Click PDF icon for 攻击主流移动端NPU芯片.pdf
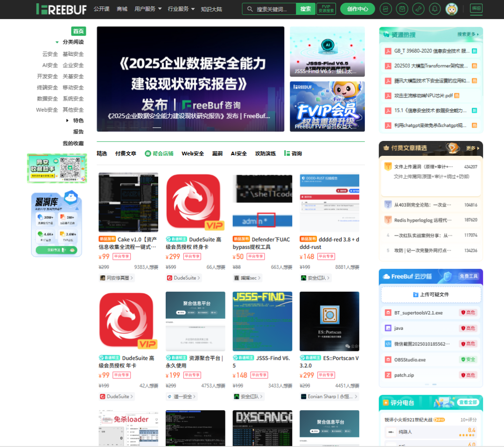 (388, 96)
